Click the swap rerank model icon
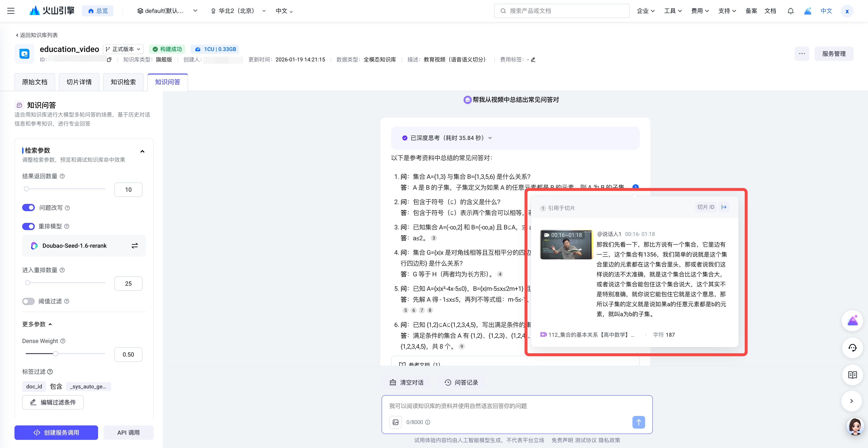 click(134, 246)
